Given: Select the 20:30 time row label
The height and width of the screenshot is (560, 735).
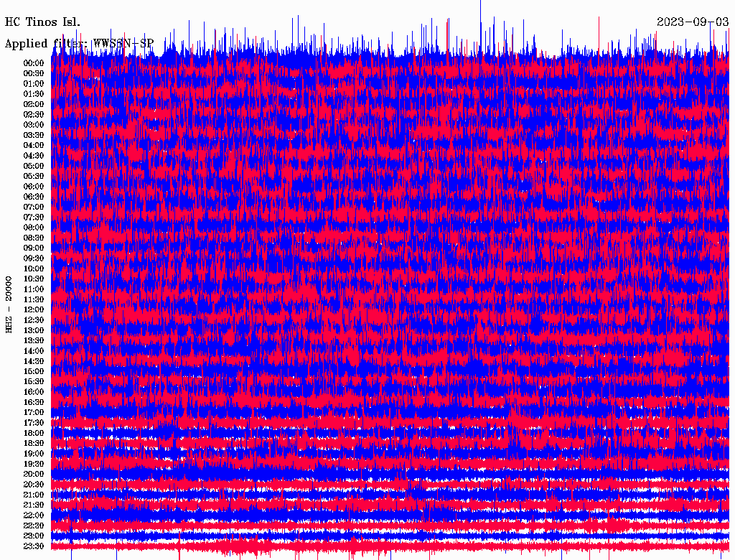Looking at the screenshot, I should [34, 485].
